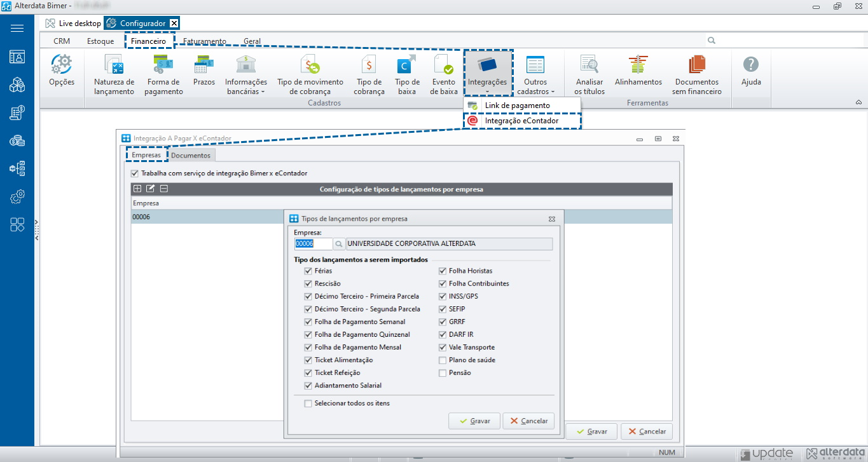The image size is (868, 462).
Task: Click the Empresa column header
Action: click(401, 203)
